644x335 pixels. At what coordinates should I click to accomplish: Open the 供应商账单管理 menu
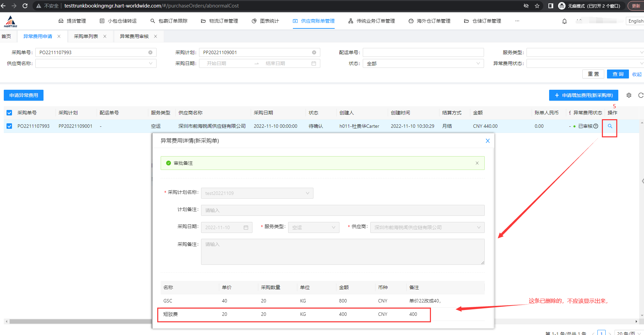314,21
